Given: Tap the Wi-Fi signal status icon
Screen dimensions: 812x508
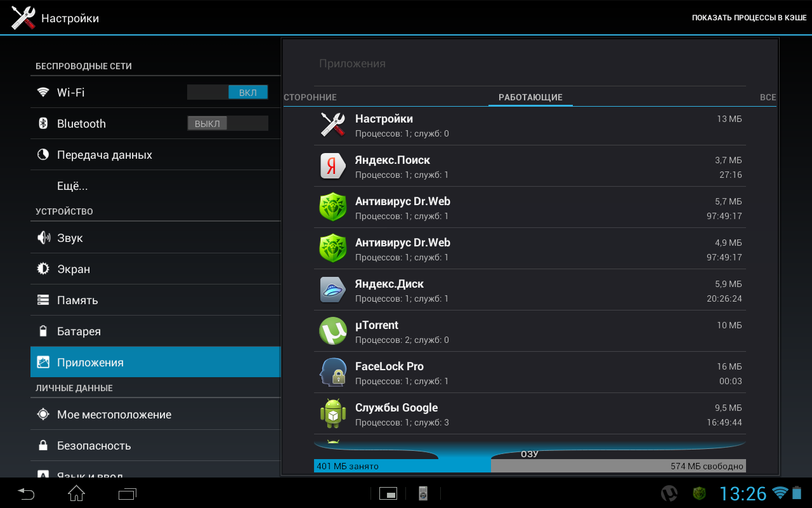Looking at the screenshot, I should click(780, 493).
